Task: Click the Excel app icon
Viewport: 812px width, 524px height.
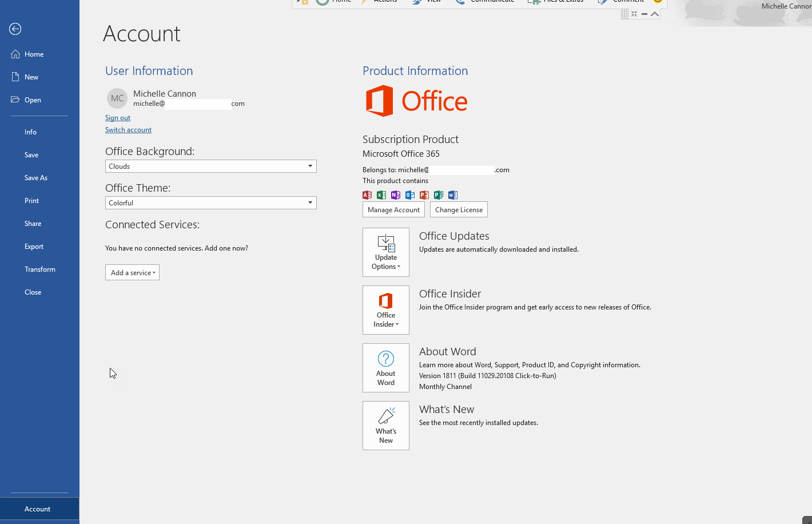Action: pos(381,195)
